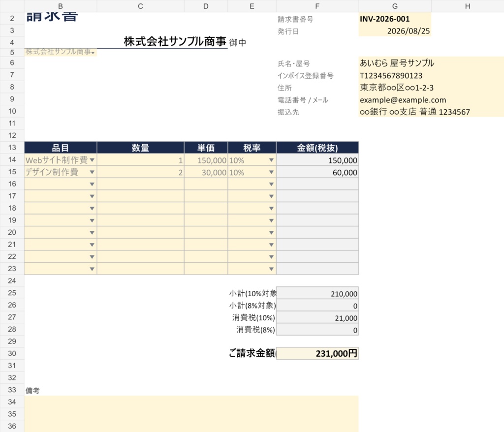Image resolution: width=504 pixels, height=432 pixels.
Task: Open tax rate dropdown in row 14
Action: tap(271, 160)
